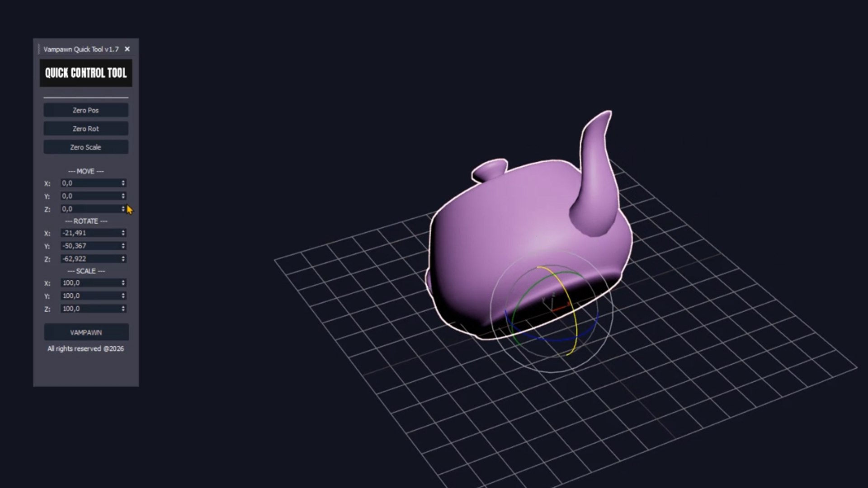
Task: Click the Scale X spinner arrows
Action: tap(123, 283)
